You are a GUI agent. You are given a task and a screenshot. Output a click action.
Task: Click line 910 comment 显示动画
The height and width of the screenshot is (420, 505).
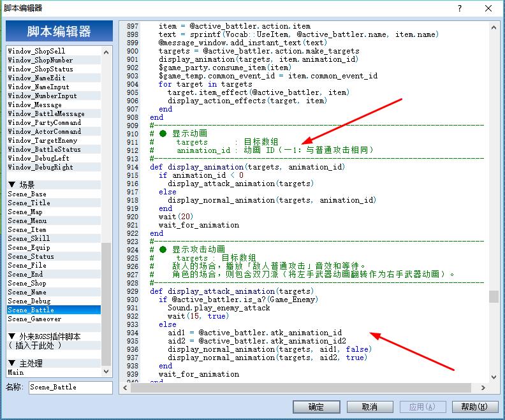pyautogui.click(x=179, y=134)
